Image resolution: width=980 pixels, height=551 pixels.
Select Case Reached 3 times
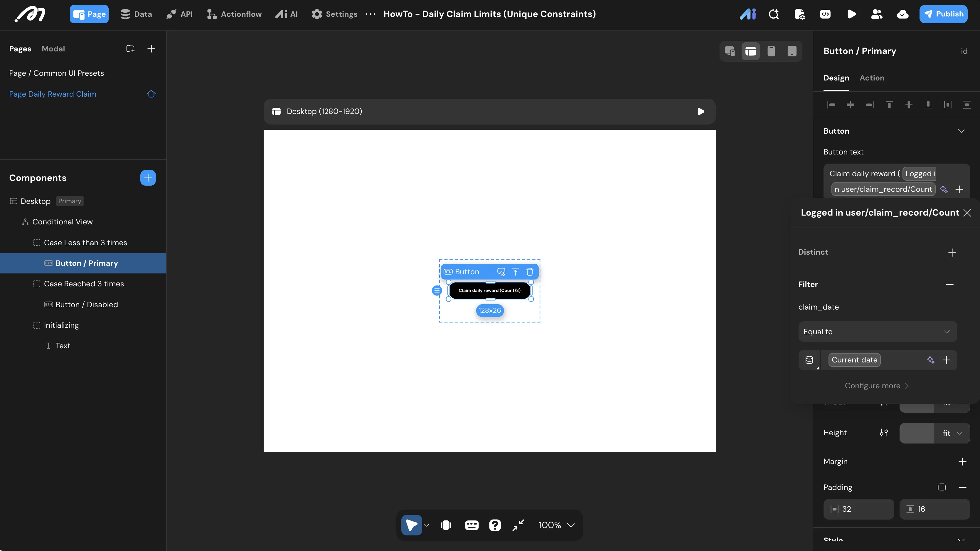[x=83, y=283]
